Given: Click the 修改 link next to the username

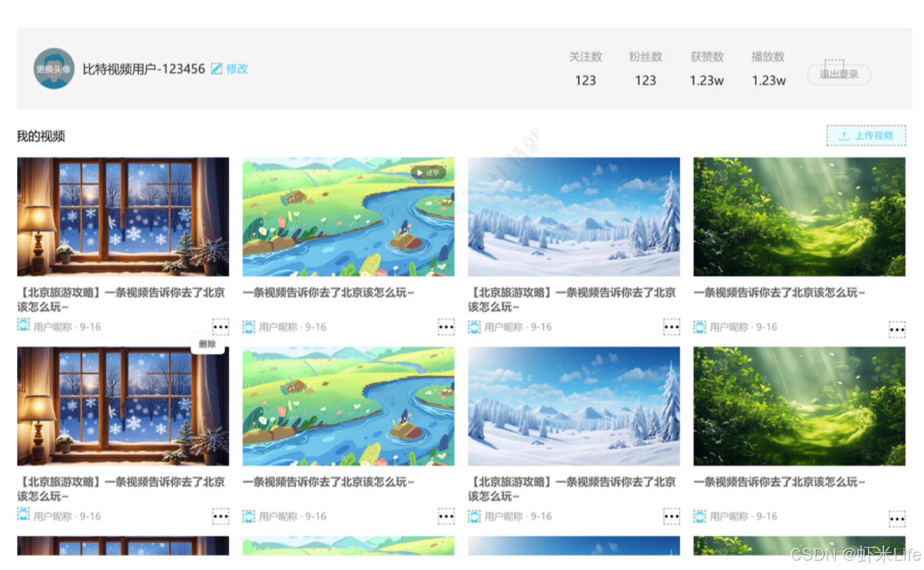Looking at the screenshot, I should point(237,68).
